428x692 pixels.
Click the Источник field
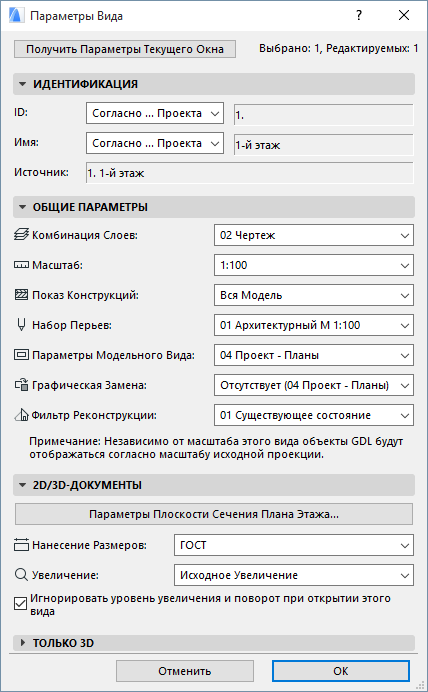250,173
